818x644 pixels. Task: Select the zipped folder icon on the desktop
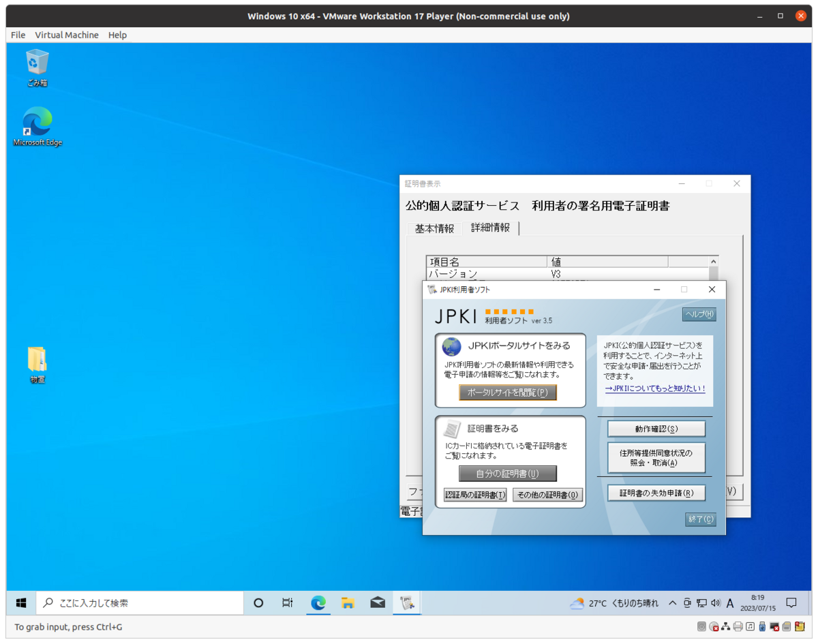[x=37, y=365]
